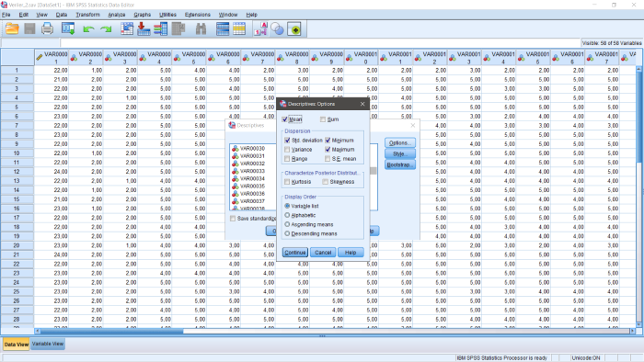Screen dimensions: 644x362
Task: Click the VAR00016 column header
Action: tap(568, 58)
